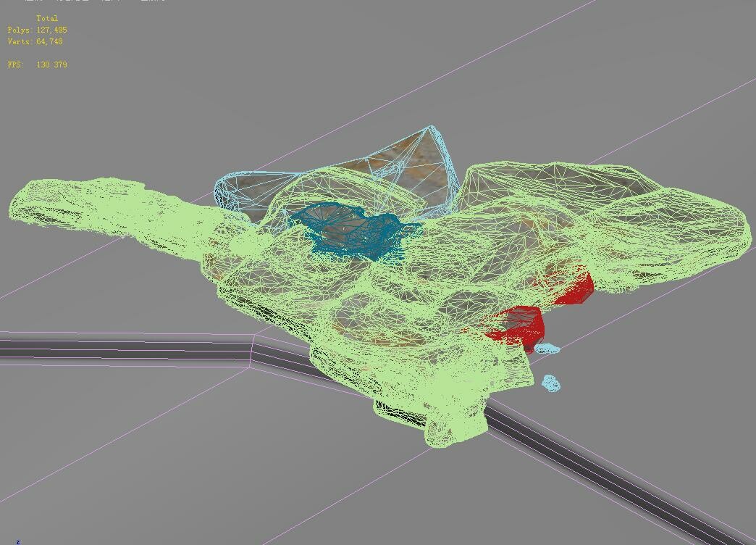This screenshot has width=756, height=545.
Task: Click the Polys count 127,495 statistic
Action: tap(37, 30)
